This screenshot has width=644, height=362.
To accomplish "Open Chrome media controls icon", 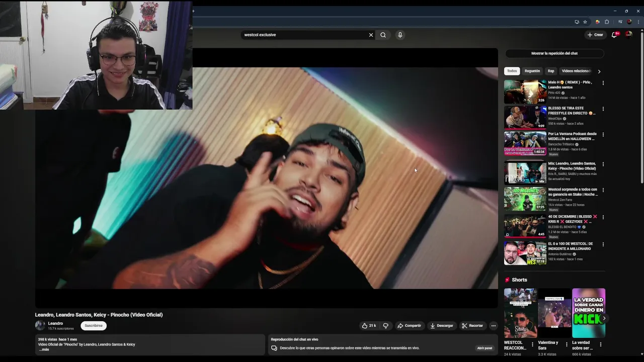I will 620,22.
